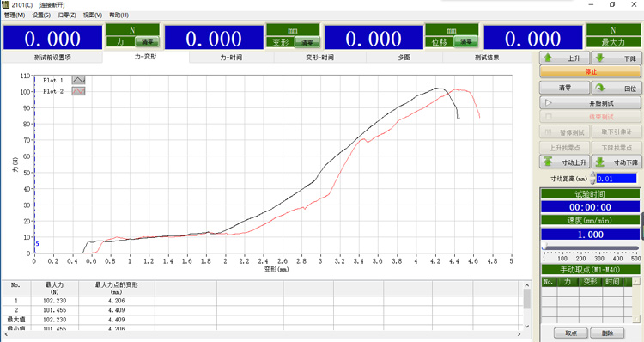The height and width of the screenshot is (342, 644).
Task: Click the green up arrow 上升 button
Action: [x=564, y=58]
